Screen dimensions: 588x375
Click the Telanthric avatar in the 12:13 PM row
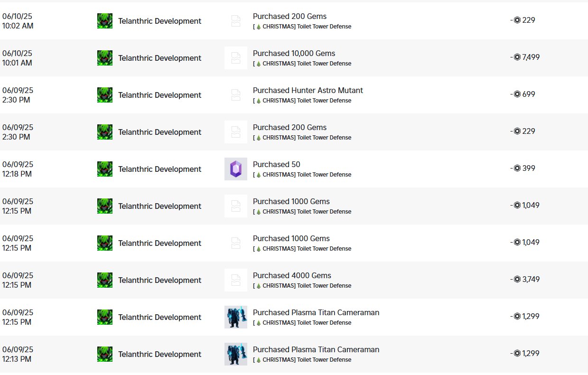(105, 354)
